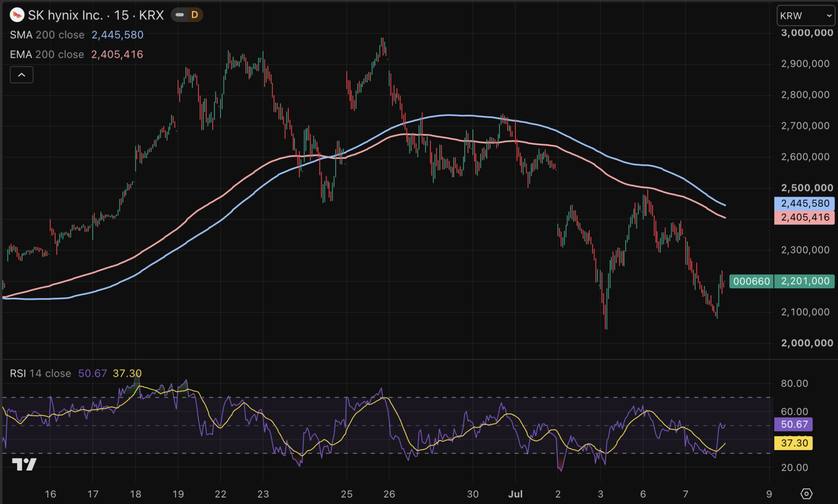The image size is (838, 504).
Task: Click the pink EMA price label 2,405,416
Action: [x=805, y=217]
